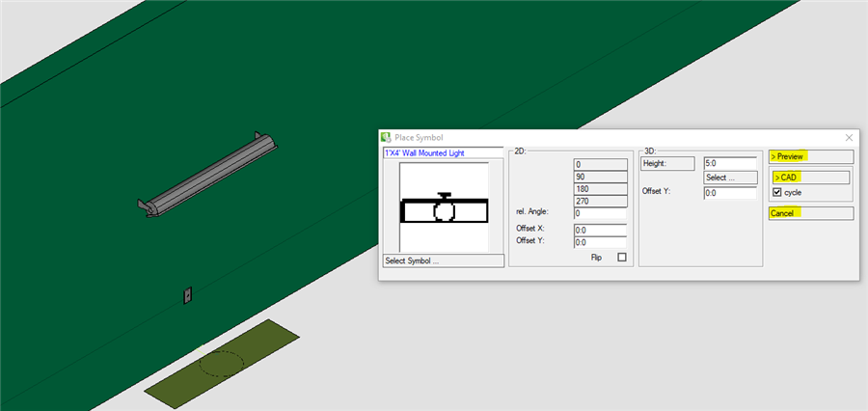Open 3D height Select option
Image resolution: width=868 pixels, height=411 pixels.
pyautogui.click(x=730, y=178)
